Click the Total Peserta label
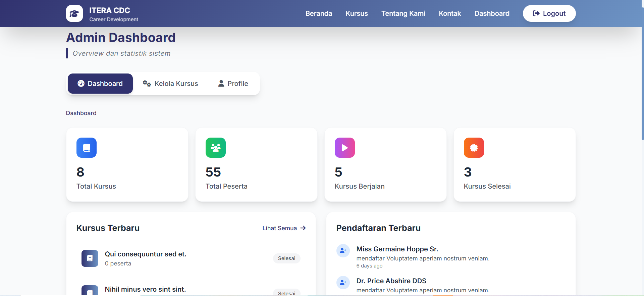The image size is (644, 296). coord(226,186)
